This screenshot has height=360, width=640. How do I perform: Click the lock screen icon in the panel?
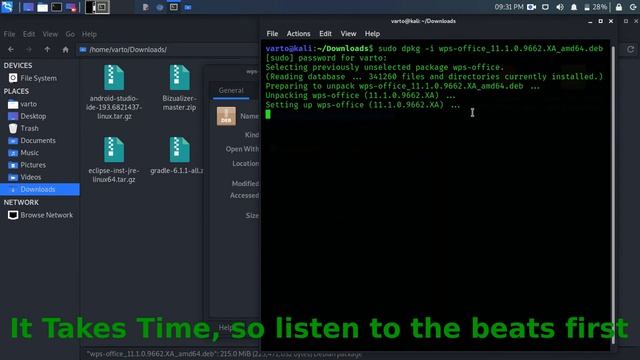coord(619,7)
